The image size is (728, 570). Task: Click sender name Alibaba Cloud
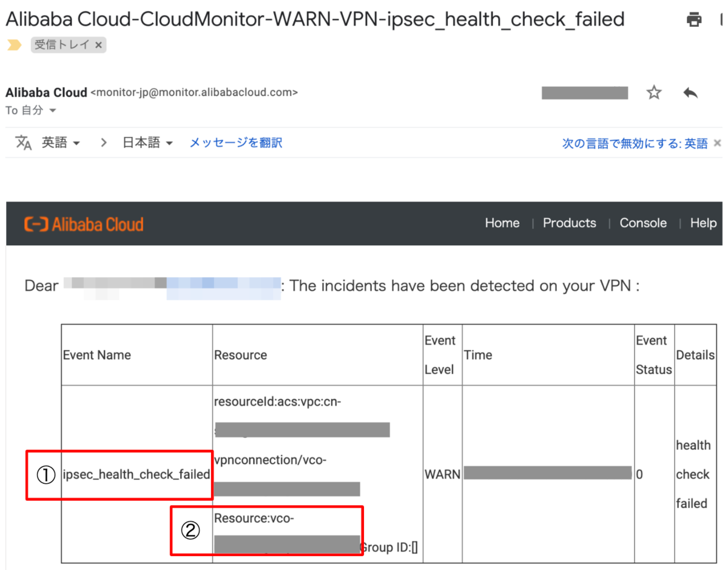(x=46, y=93)
